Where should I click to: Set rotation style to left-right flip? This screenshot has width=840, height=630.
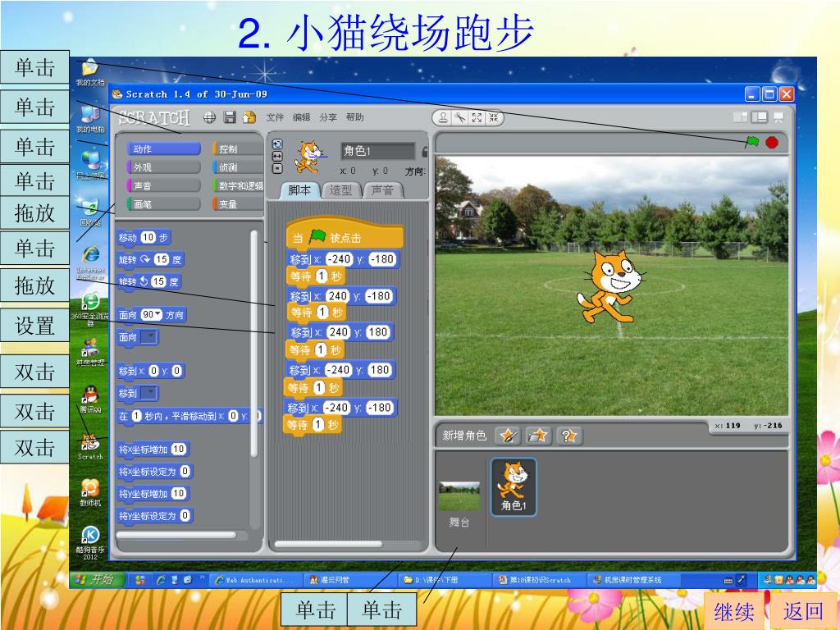pyautogui.click(x=277, y=157)
